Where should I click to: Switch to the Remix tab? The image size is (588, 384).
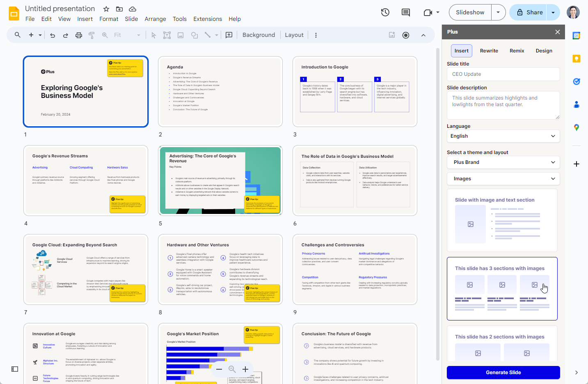click(517, 51)
